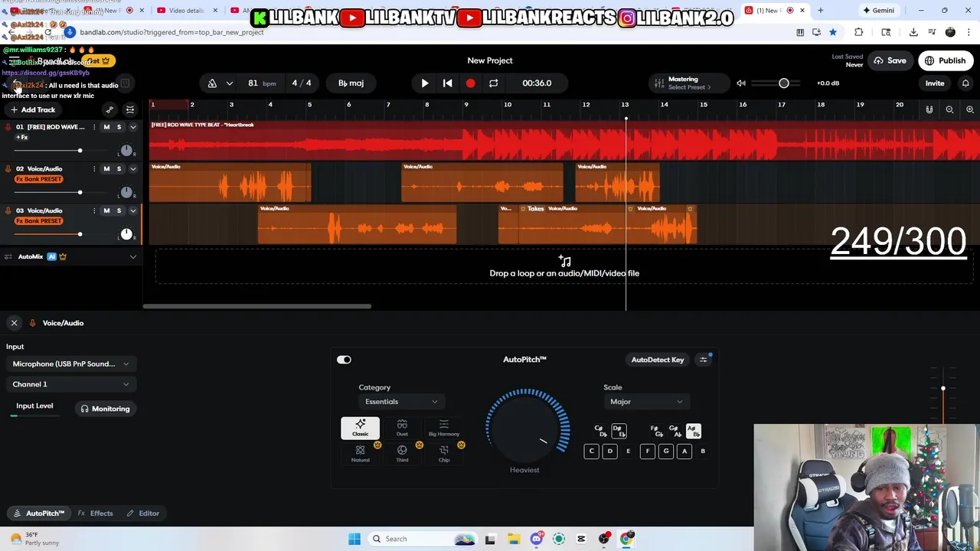This screenshot has height=551, width=980.
Task: Select the Big Harmony preset
Action: point(444,429)
